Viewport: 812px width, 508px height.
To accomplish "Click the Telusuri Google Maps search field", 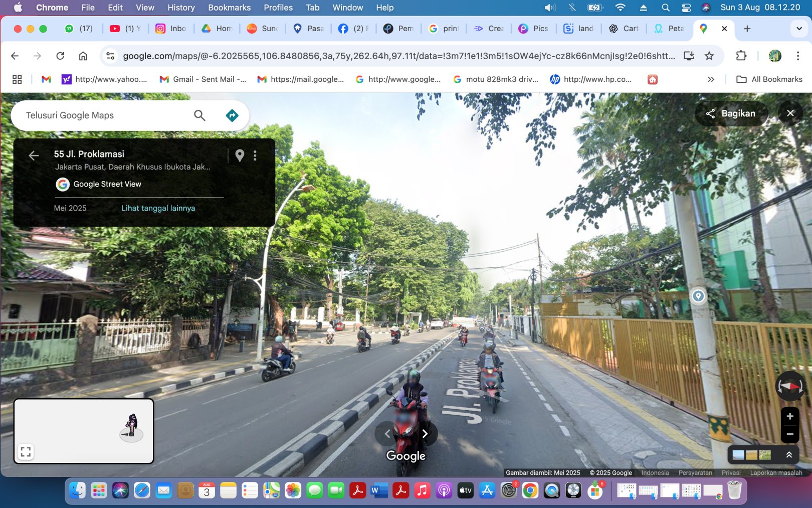I will pos(105,115).
